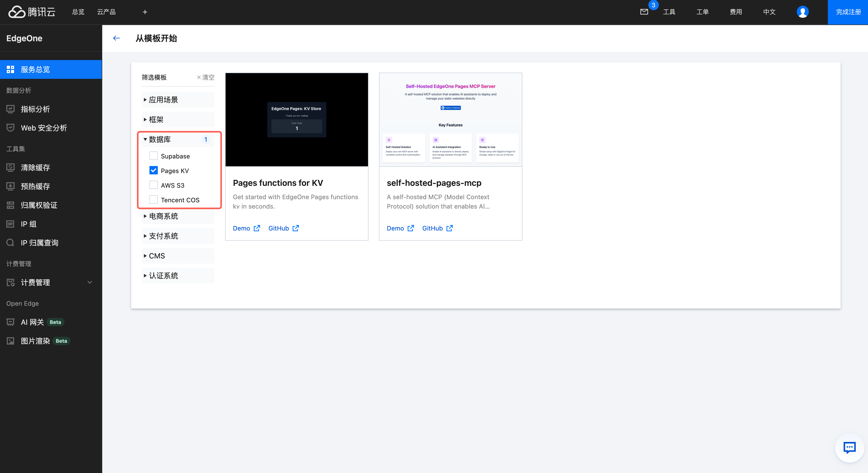This screenshot has height=473, width=868.
Task: Click the back arrow icon
Action: pyautogui.click(x=116, y=38)
